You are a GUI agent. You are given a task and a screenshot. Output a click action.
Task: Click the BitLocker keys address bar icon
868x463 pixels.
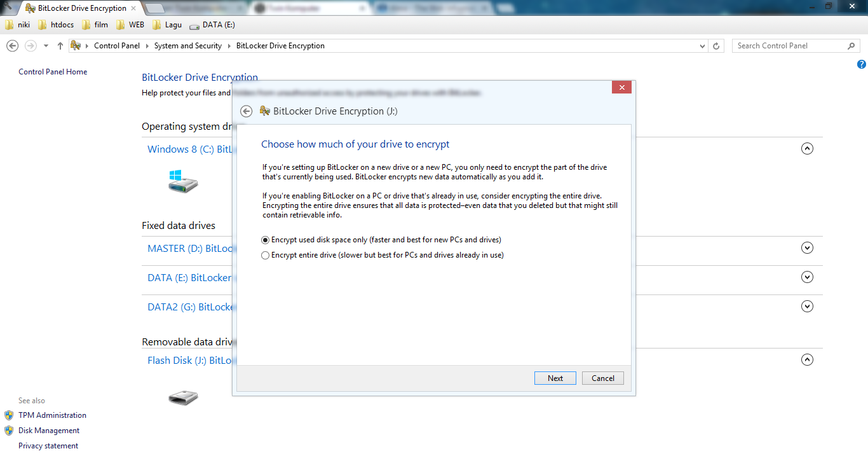[76, 46]
